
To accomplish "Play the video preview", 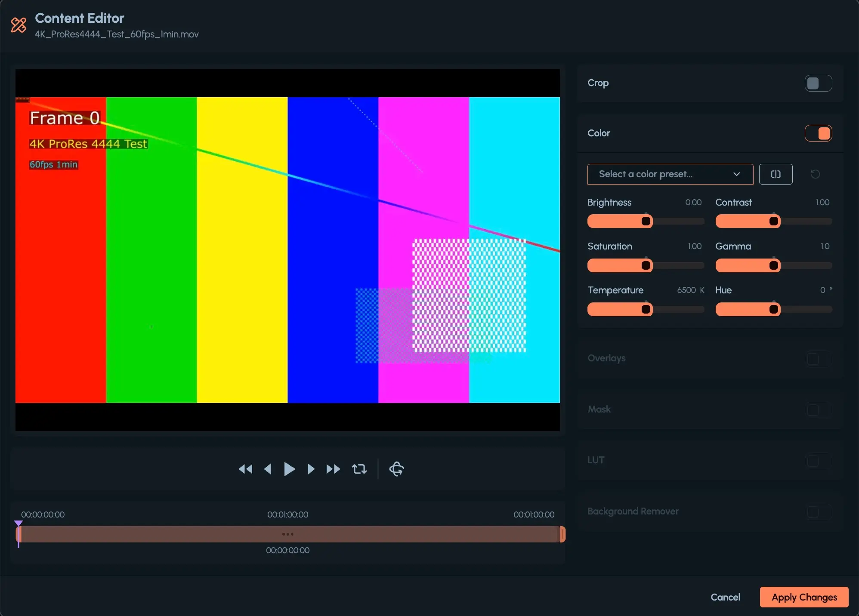I will pyautogui.click(x=290, y=469).
